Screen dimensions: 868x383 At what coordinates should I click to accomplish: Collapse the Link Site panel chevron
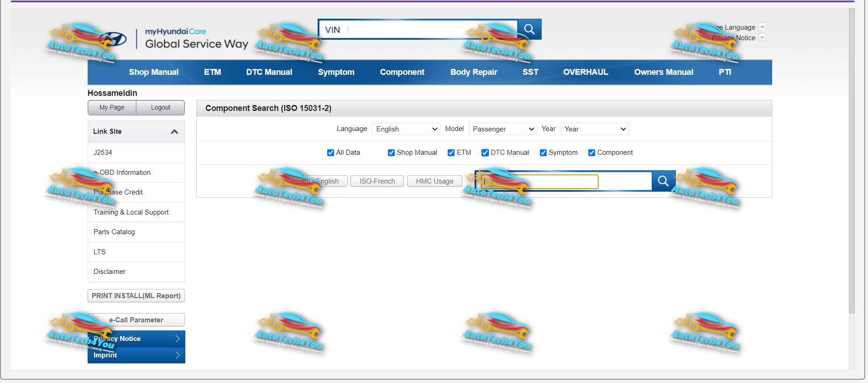click(x=174, y=132)
